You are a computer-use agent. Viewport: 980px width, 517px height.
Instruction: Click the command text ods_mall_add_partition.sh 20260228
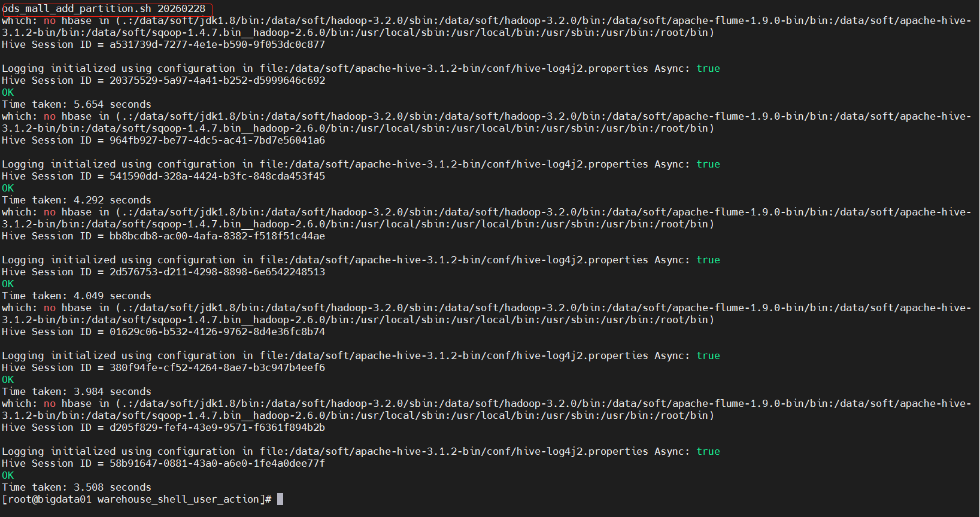(x=104, y=8)
